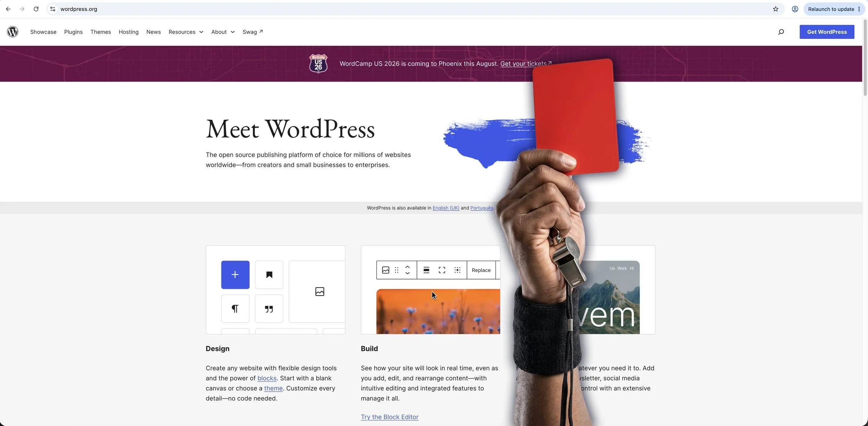The width and height of the screenshot is (868, 426).
Task: Open the browser profile icon
Action: pyautogui.click(x=795, y=9)
